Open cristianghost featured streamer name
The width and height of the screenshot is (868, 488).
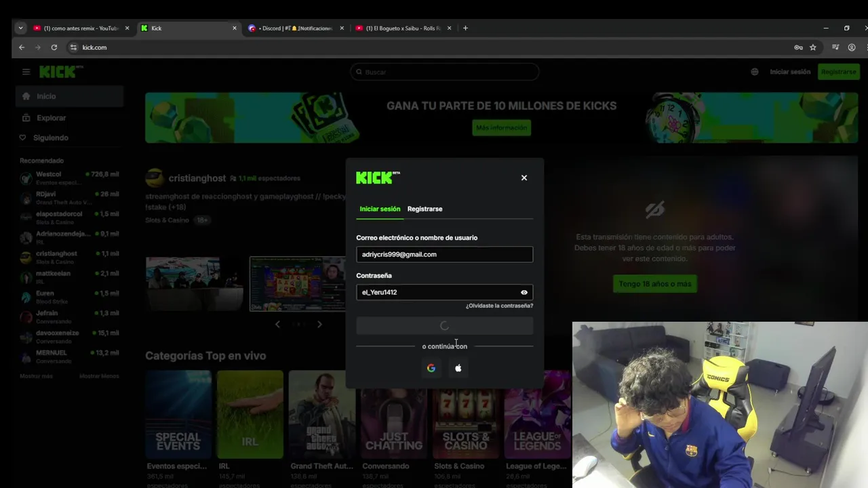(197, 178)
